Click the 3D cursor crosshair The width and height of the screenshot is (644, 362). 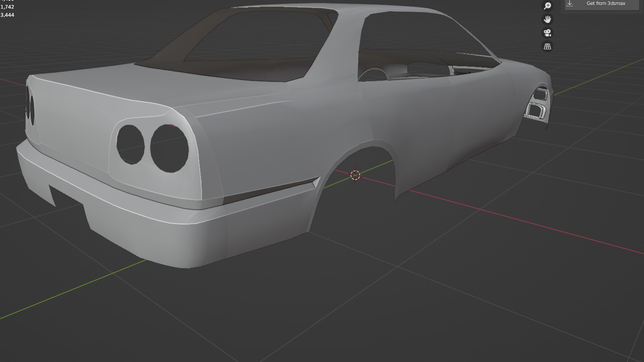[x=355, y=175]
